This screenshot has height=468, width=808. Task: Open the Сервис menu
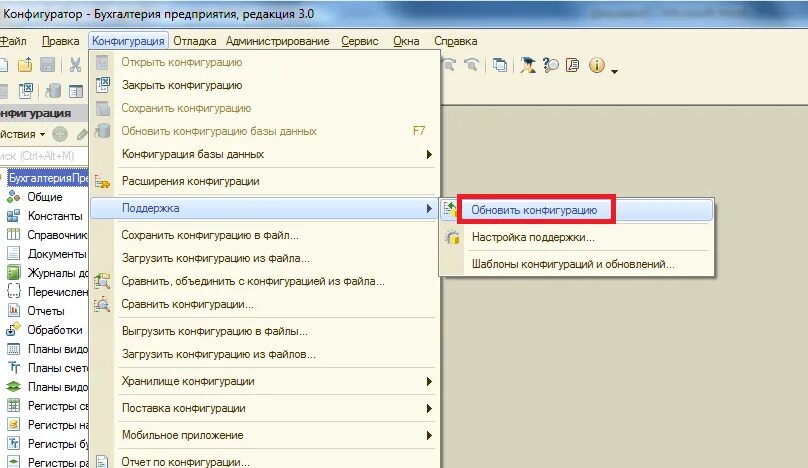point(360,41)
